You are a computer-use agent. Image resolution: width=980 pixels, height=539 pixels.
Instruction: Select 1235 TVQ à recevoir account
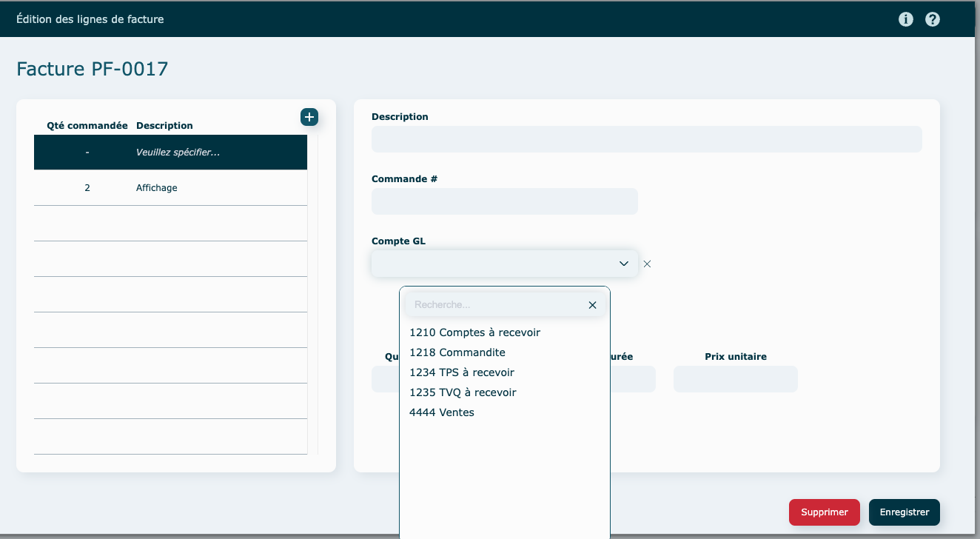click(x=463, y=392)
